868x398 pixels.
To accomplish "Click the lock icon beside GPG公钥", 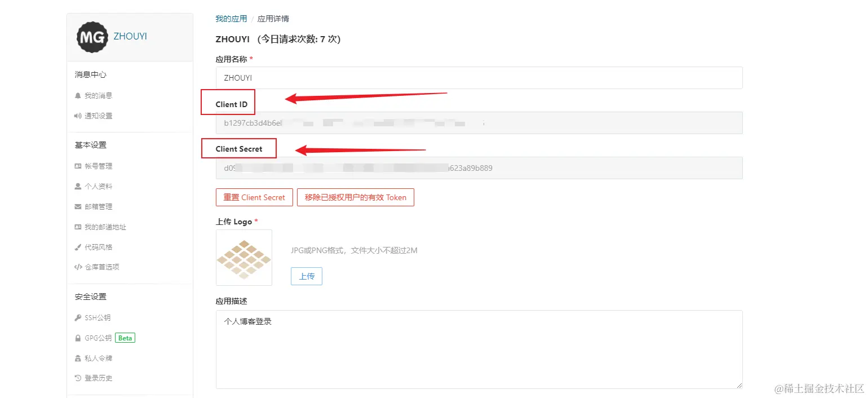I will pyautogui.click(x=78, y=338).
